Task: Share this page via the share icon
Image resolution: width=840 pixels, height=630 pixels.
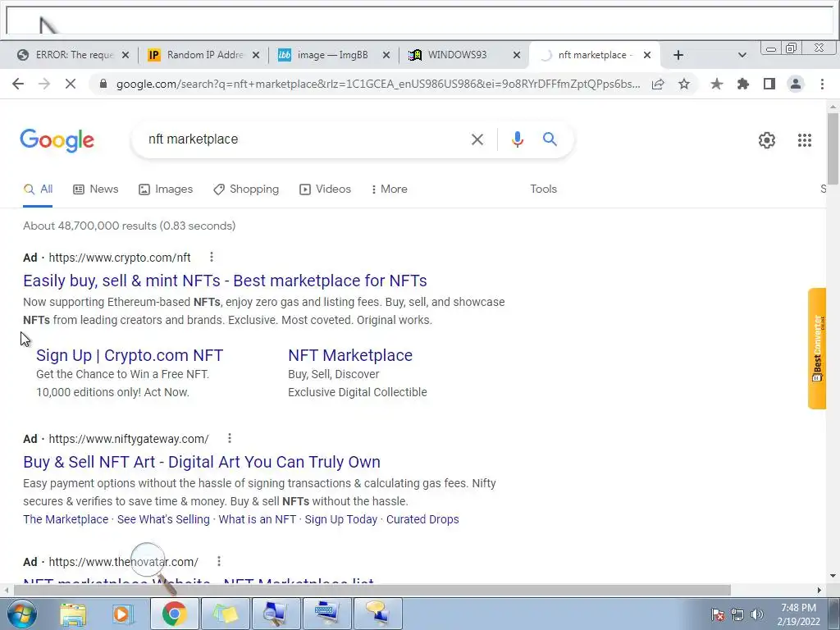Action: [x=658, y=84]
